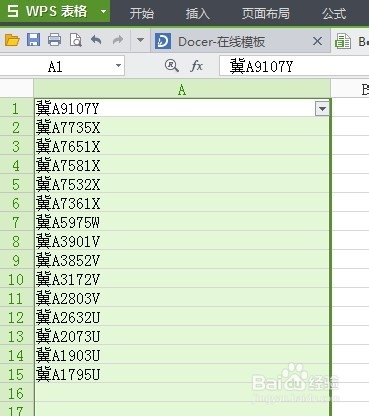Select cell containing 冀A7735X

182,127
